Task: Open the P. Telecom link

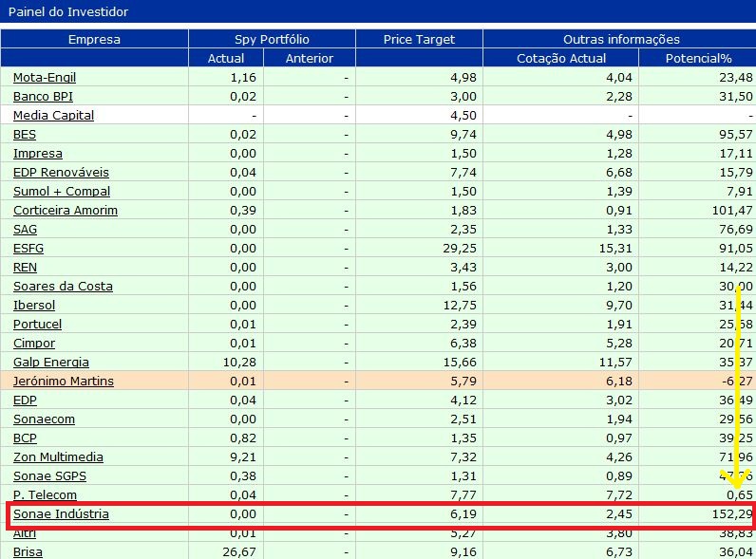Action: coord(45,494)
